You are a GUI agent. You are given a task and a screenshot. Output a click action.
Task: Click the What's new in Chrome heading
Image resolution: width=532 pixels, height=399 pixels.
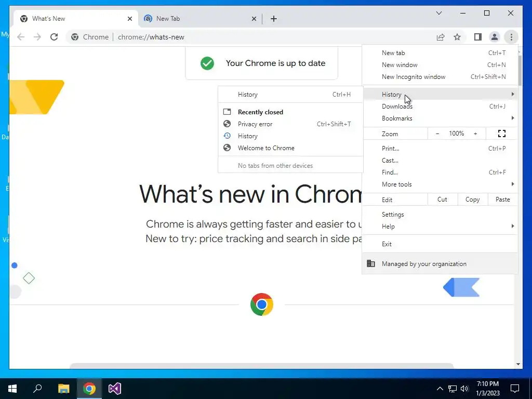coord(250,194)
